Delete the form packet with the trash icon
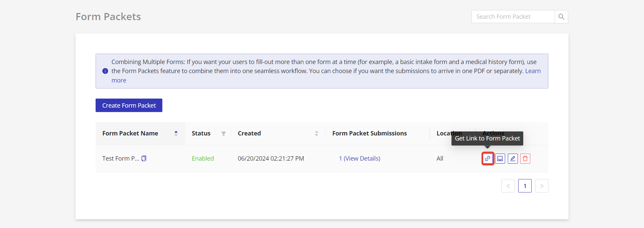The image size is (644, 228). click(x=525, y=159)
